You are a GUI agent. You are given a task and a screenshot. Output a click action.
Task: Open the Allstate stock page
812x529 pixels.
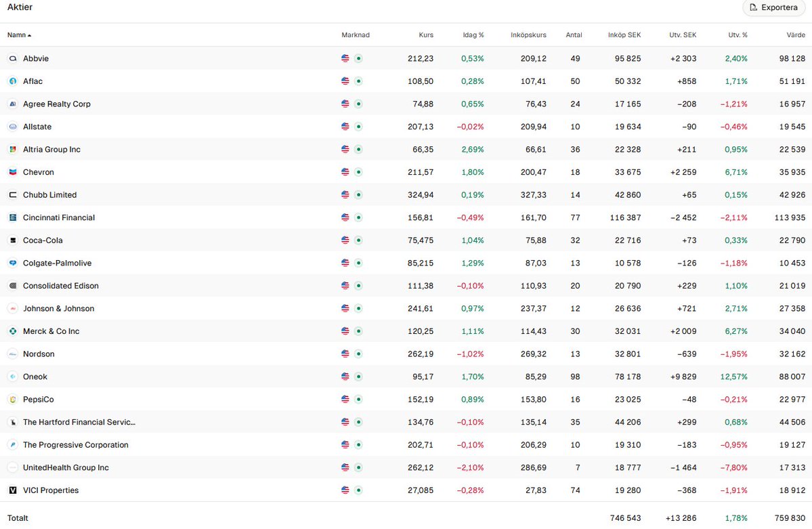(37, 127)
